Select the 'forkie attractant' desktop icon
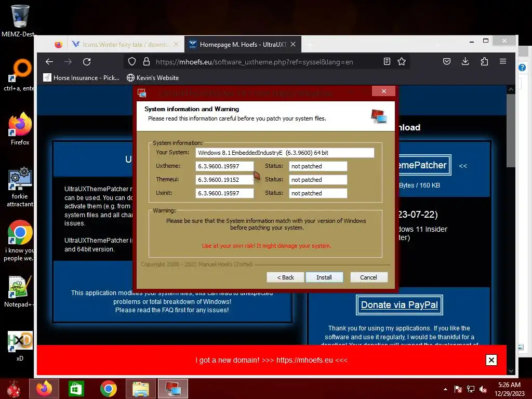 20,187
